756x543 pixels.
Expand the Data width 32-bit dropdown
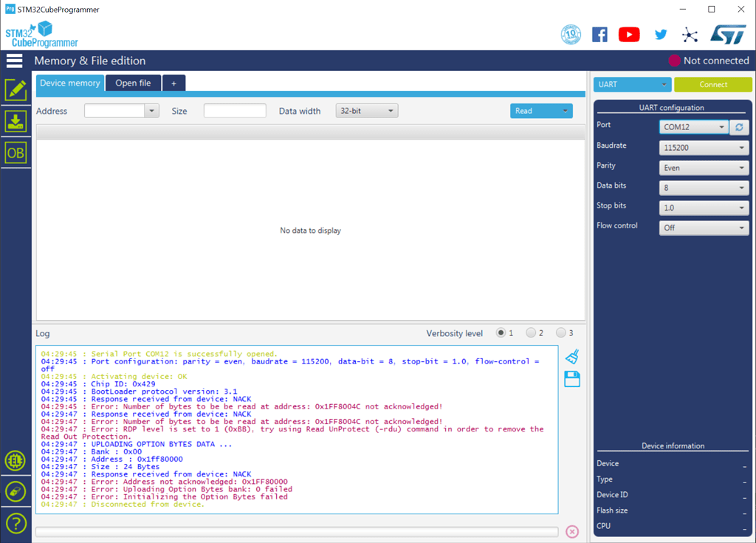[x=367, y=111]
